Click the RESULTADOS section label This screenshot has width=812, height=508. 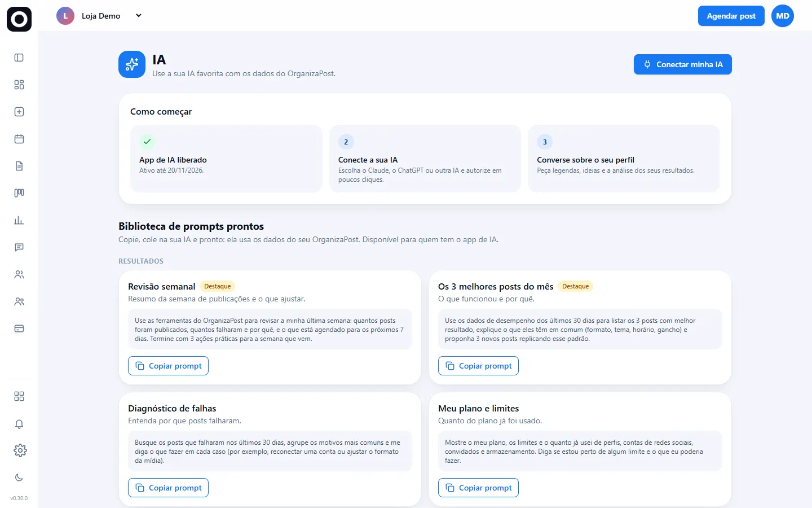tap(141, 261)
